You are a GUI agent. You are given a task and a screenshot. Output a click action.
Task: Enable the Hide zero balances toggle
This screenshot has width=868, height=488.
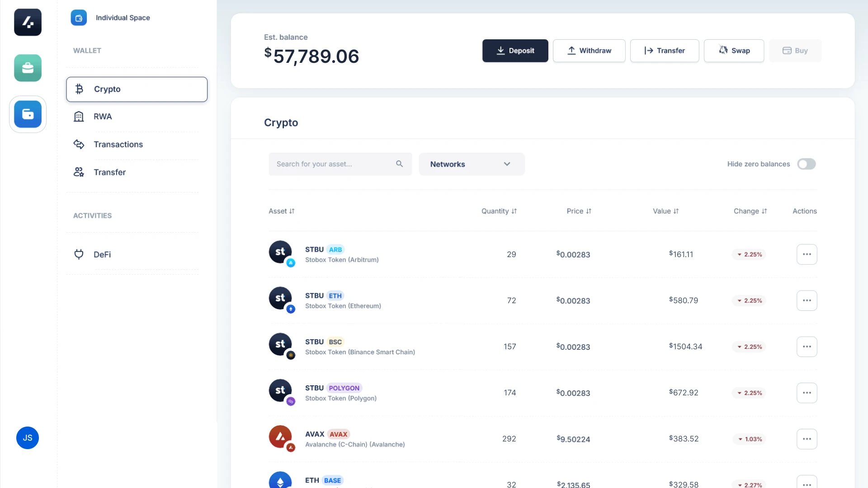(x=807, y=164)
